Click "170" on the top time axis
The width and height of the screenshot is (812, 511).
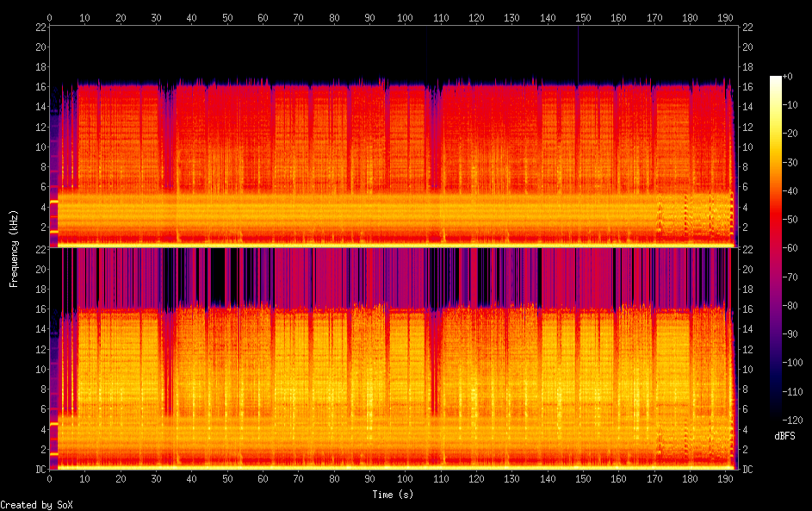coord(654,17)
